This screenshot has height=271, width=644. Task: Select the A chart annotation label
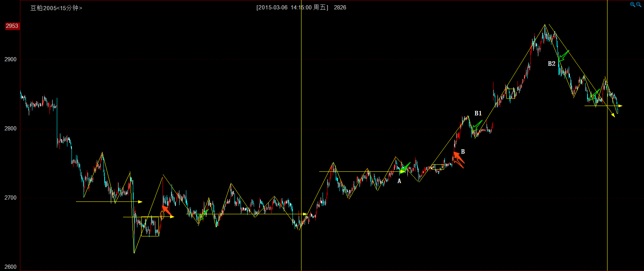399,181
